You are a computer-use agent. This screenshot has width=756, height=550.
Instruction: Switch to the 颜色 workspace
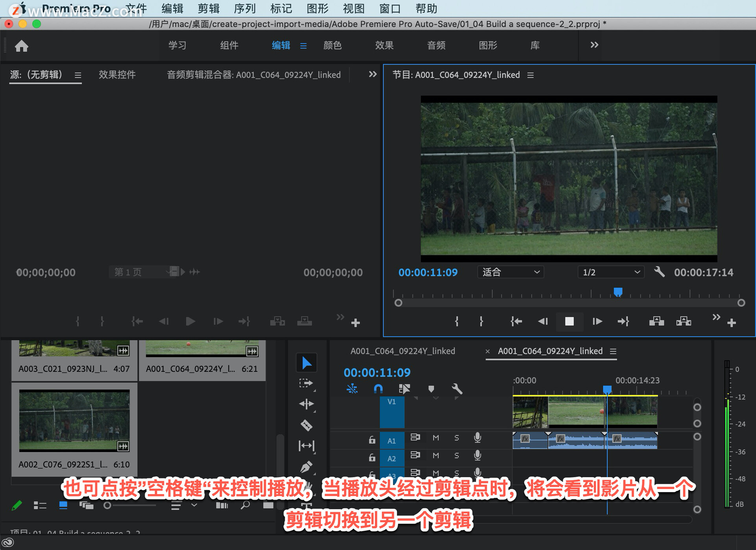point(332,45)
